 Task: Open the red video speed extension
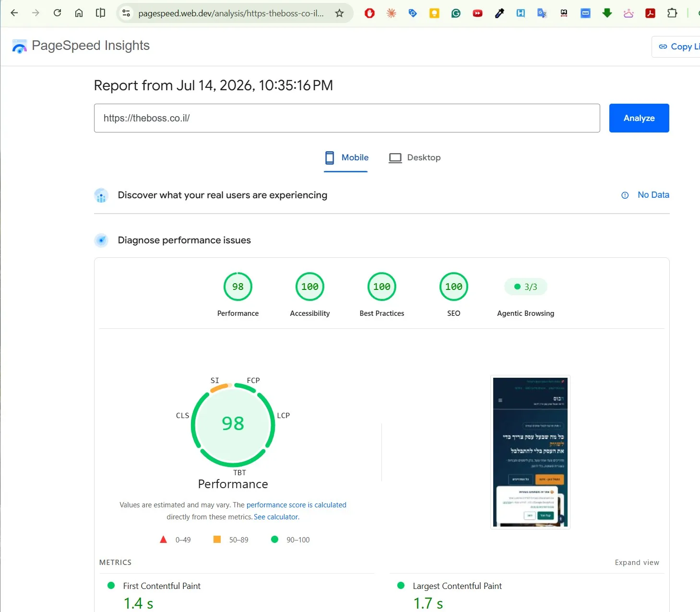point(477,13)
